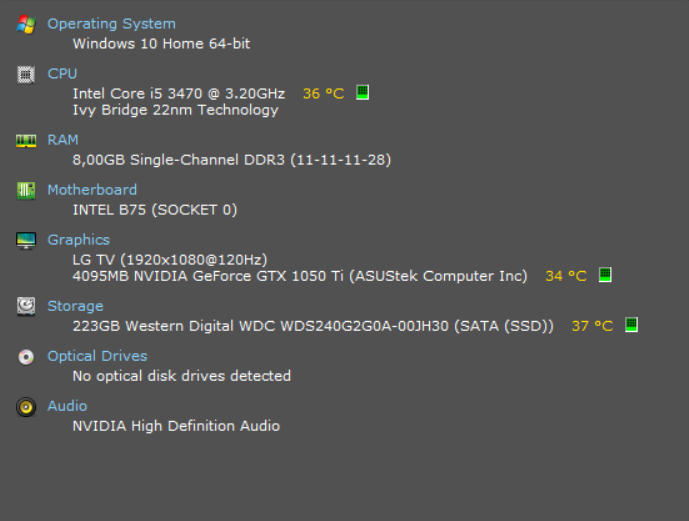Click the CPU chip icon

(26, 74)
